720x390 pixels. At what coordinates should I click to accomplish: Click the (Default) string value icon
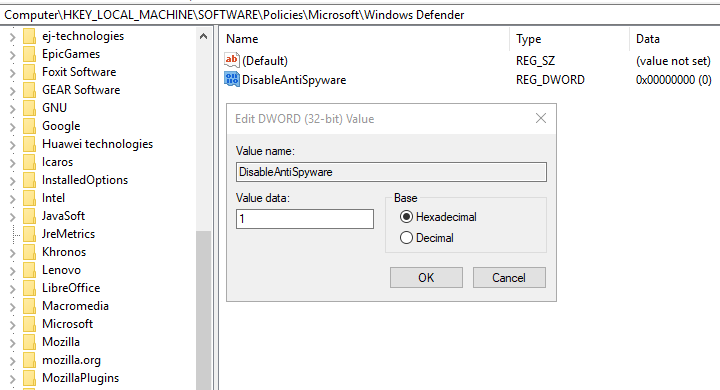(232, 60)
